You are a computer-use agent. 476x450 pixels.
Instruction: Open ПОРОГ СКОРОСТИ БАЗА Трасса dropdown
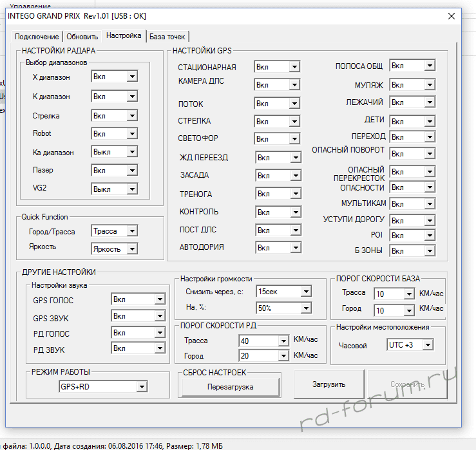pos(394,294)
